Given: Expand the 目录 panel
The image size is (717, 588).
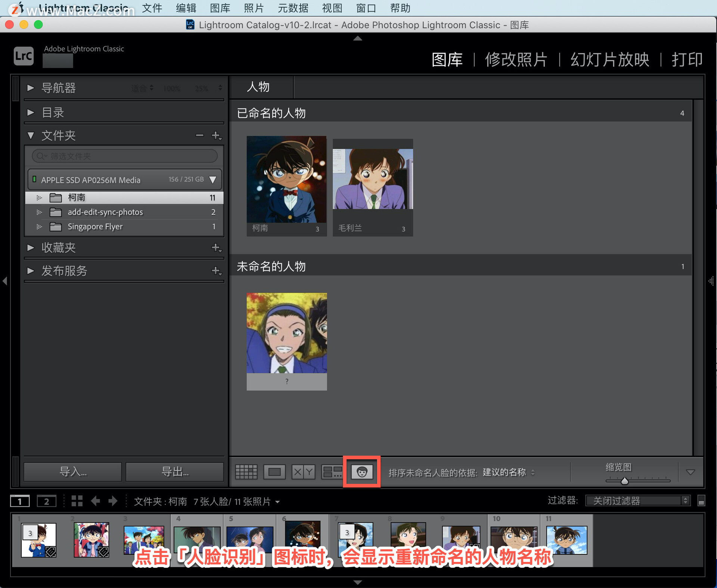Looking at the screenshot, I should click(x=31, y=112).
